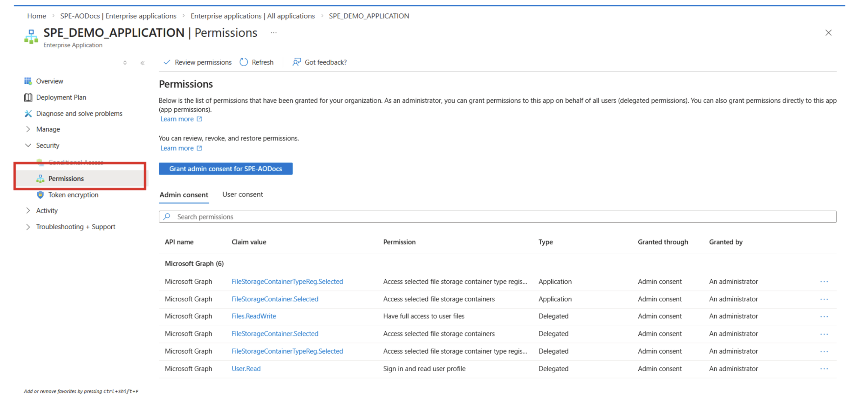The height and width of the screenshot is (401, 868).
Task: Open external link icon after first Learn more
Action: [200, 119]
